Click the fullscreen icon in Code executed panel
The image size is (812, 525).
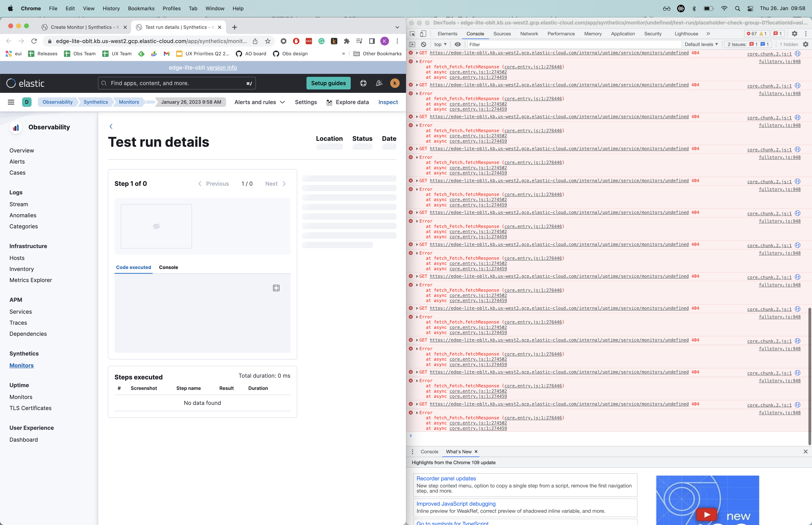276,288
